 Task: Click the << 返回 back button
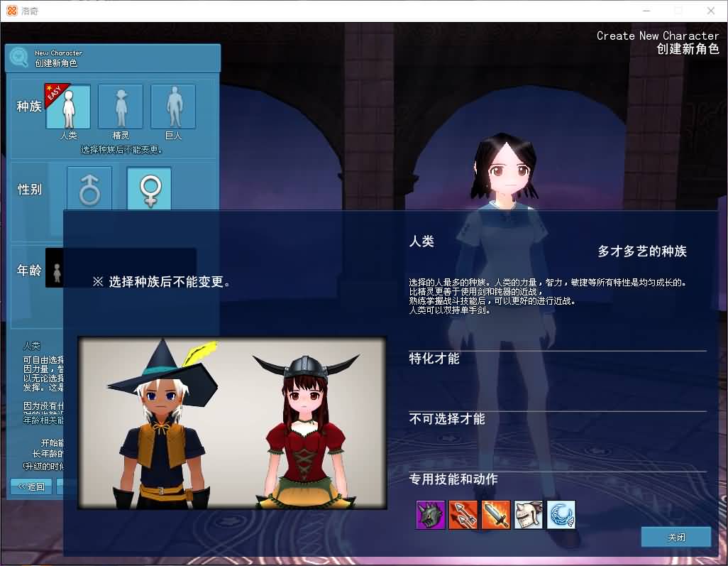(30, 486)
